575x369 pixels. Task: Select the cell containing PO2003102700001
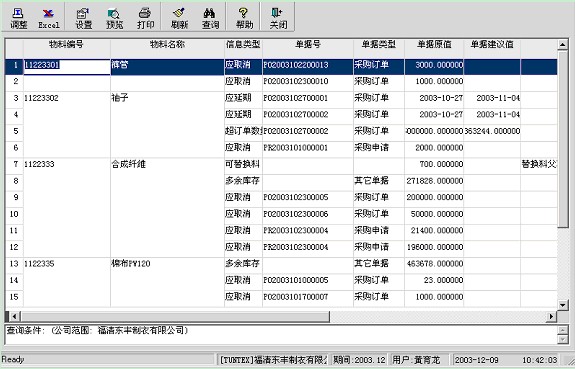coord(308,98)
